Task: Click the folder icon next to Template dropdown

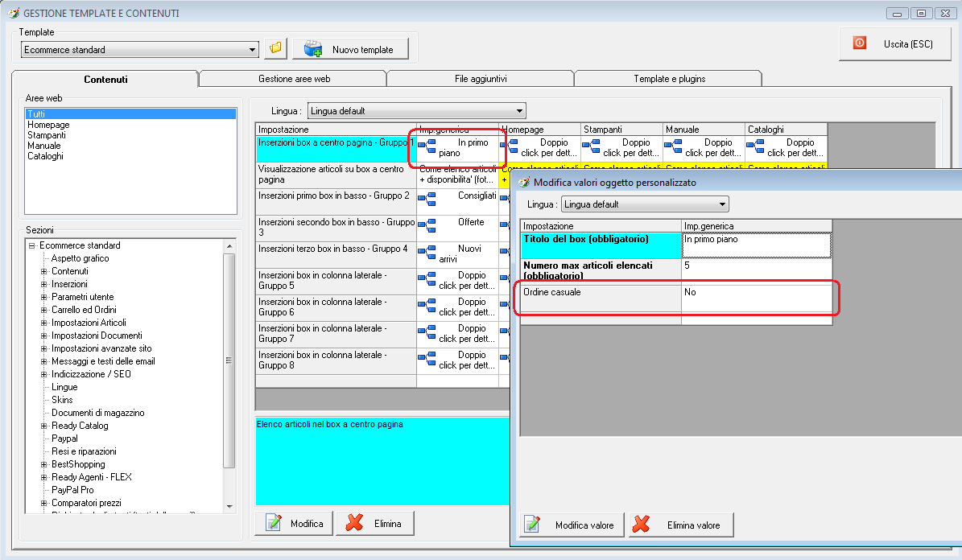Action: coord(276,48)
